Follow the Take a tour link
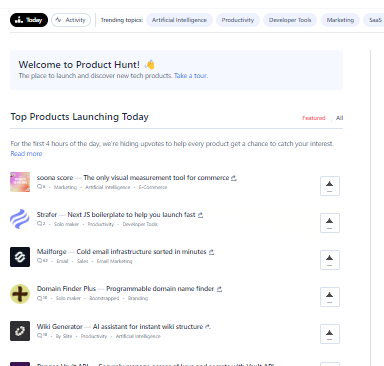 [x=191, y=76]
